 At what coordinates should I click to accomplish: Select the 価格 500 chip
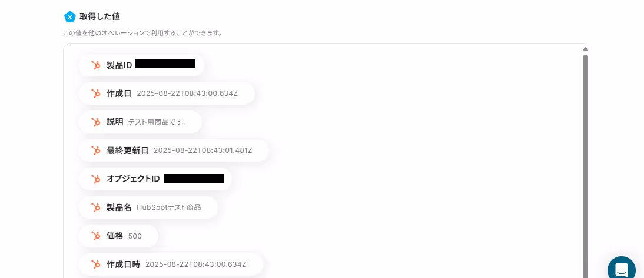click(x=118, y=236)
